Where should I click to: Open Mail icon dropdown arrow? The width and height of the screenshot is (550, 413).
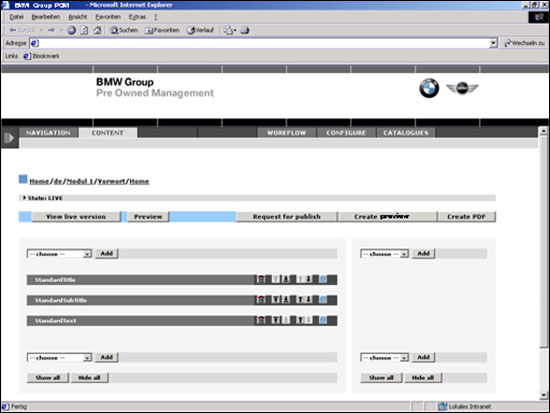coord(235,30)
